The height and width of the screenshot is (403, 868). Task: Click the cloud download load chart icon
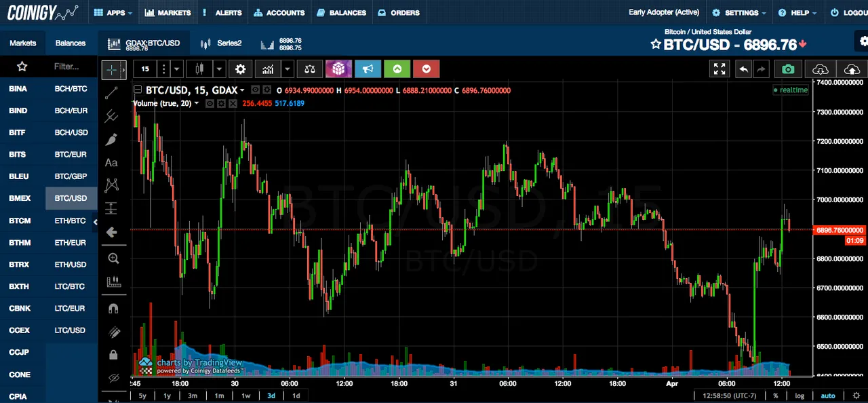pyautogui.click(x=820, y=69)
